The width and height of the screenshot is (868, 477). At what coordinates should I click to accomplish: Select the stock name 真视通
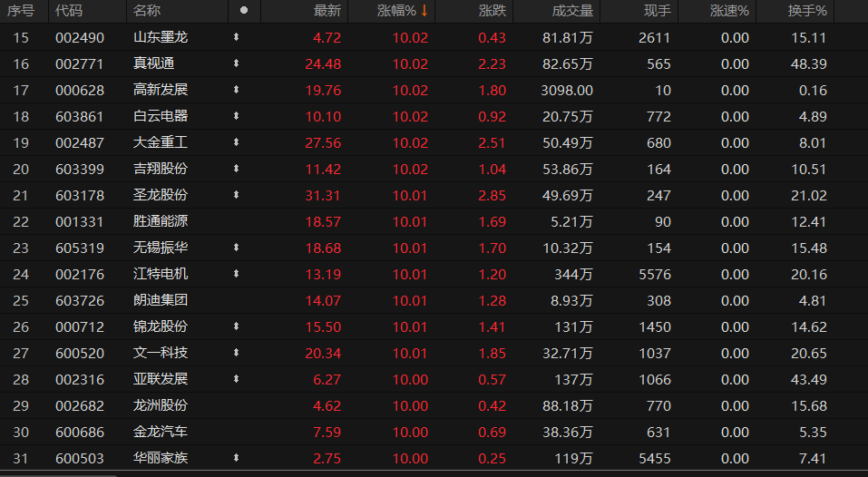(x=154, y=63)
